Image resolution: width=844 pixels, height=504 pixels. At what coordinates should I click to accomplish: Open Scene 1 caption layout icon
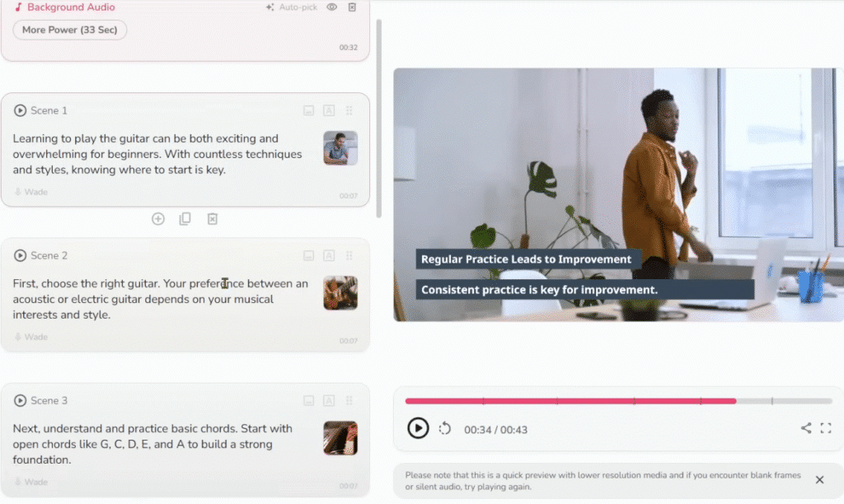coord(308,111)
